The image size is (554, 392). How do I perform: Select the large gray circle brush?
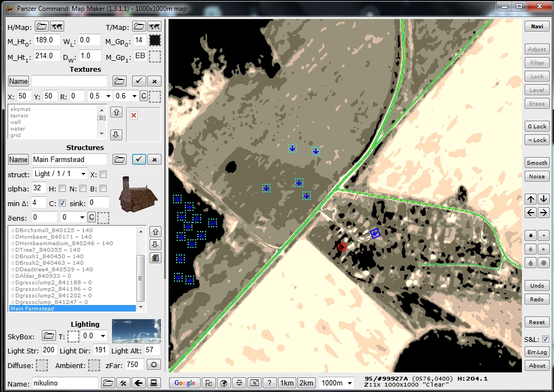(544, 263)
